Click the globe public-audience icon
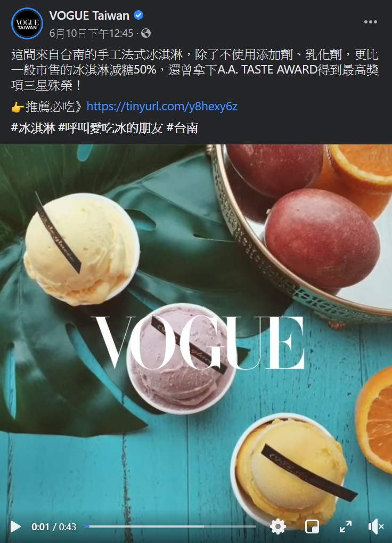The width and height of the screenshot is (392, 543). (146, 33)
